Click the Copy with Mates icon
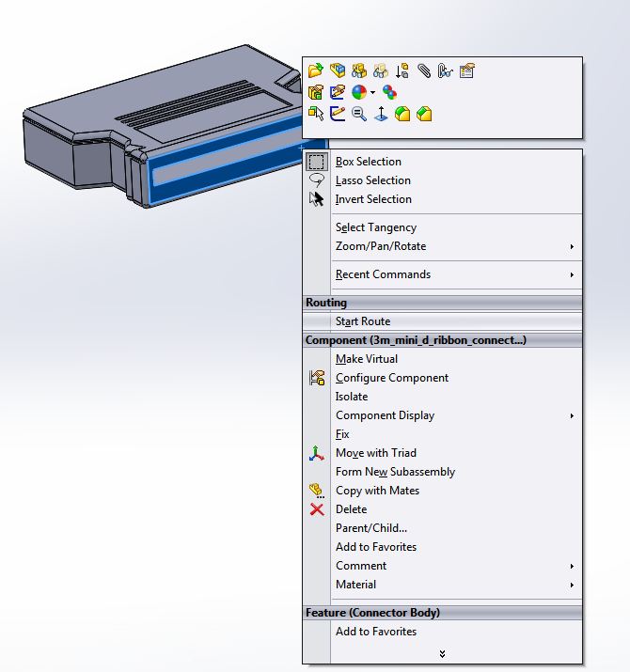Image resolution: width=630 pixels, height=672 pixels. [x=317, y=491]
